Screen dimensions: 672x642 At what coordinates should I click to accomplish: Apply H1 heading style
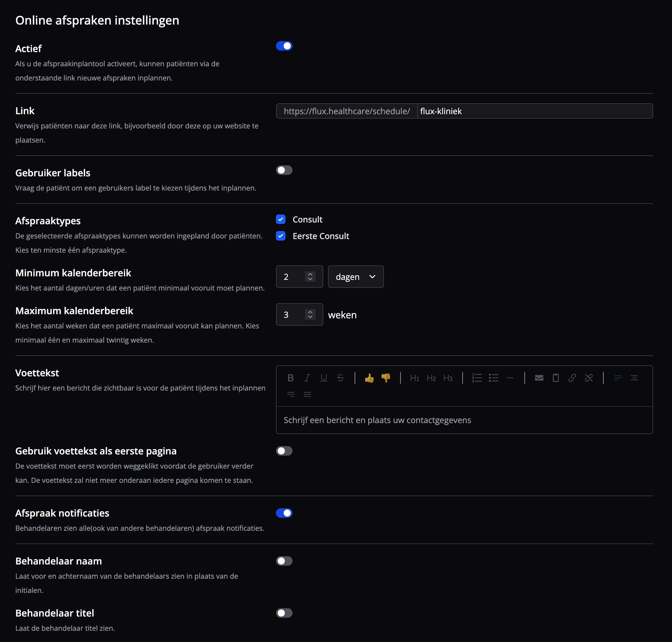point(415,378)
